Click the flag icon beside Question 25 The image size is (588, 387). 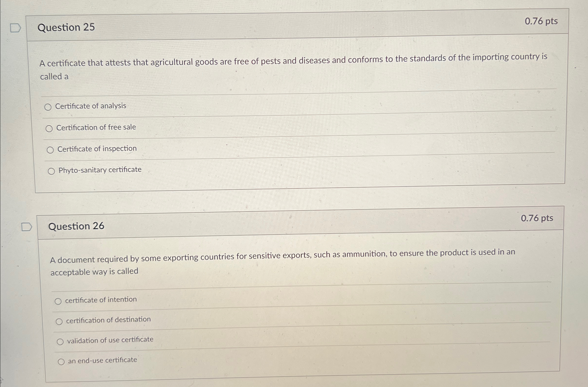pyautogui.click(x=15, y=28)
